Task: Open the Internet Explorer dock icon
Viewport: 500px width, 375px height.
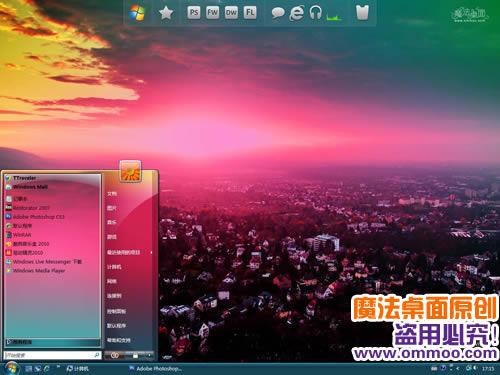Action: point(296,13)
